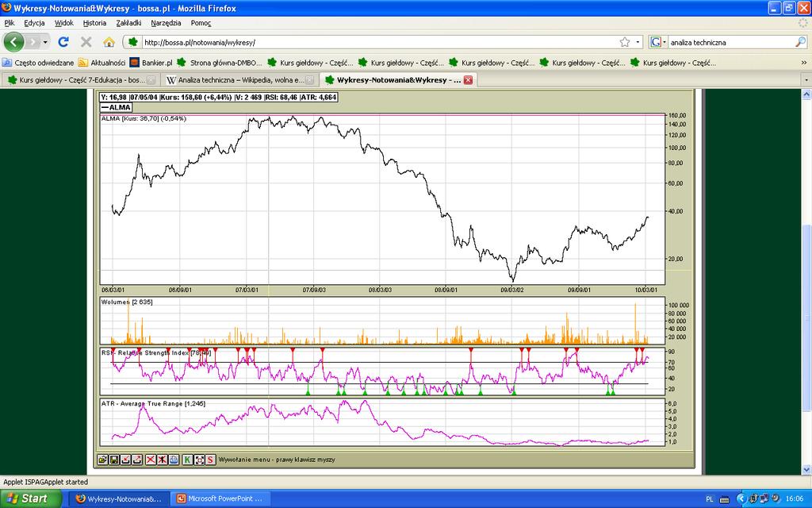The height and width of the screenshot is (508, 812).
Task: Click the red down-left arrow tray icon
Action: (125, 460)
